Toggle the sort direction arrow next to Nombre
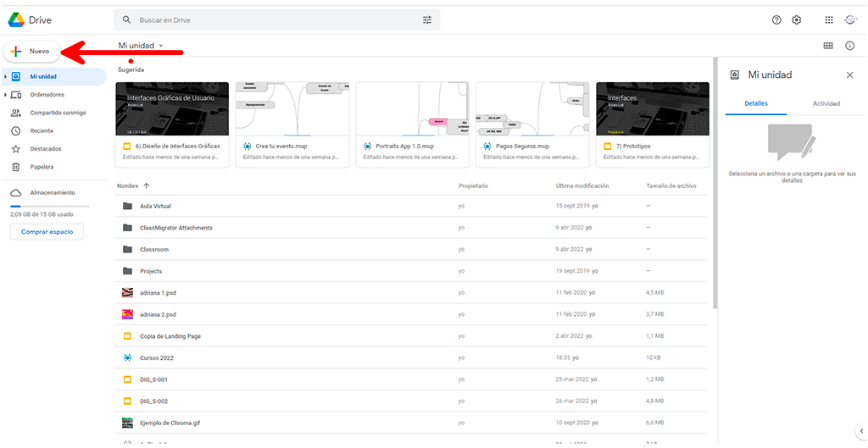Viewport: 868px width, 448px height. pos(147,185)
